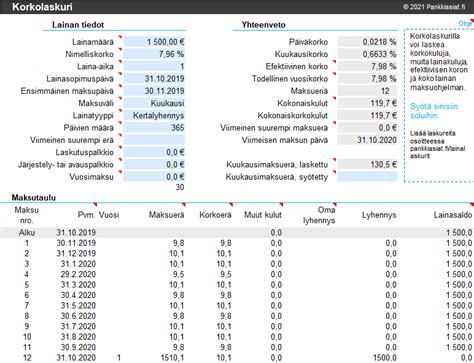Select the empty Viimeinen suurempi erä field

click(154, 140)
